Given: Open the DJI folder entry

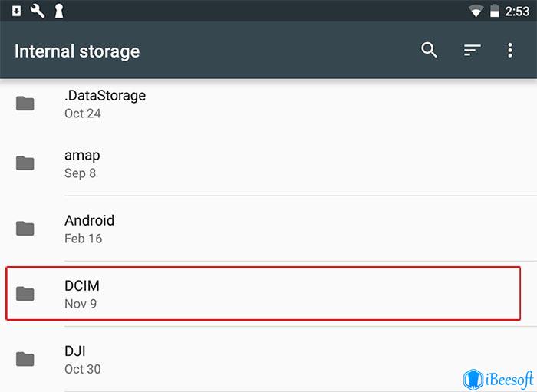Looking at the screenshot, I should pos(268,359).
